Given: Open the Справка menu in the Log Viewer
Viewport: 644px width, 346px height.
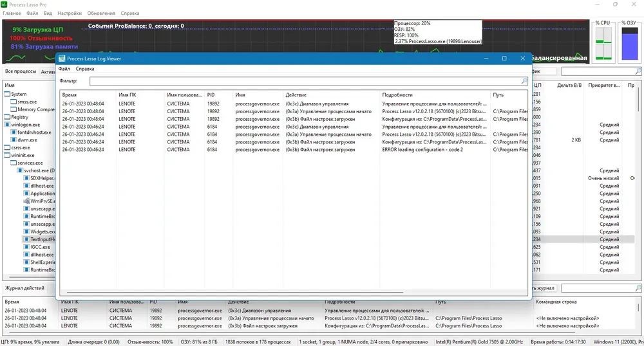Looking at the screenshot, I should point(85,69).
